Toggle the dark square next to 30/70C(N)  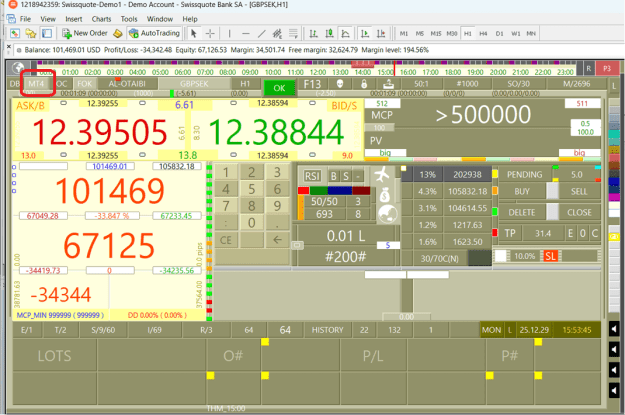[x=480, y=258]
